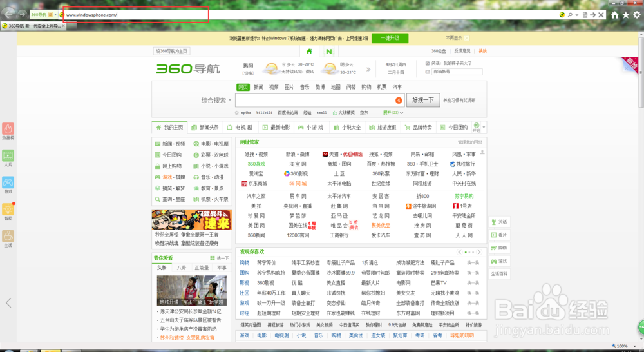Click the 邮箱帐号 input field
Screen dimensions: 644x352
coord(457,72)
